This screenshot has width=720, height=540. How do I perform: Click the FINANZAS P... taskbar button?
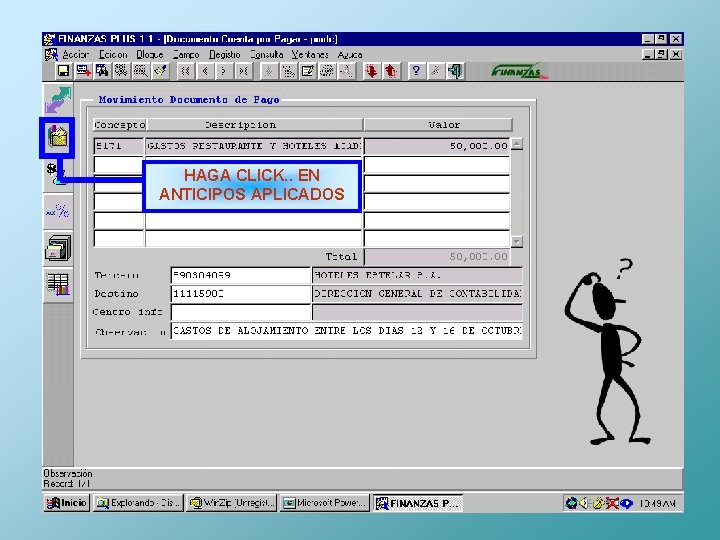pos(418,503)
